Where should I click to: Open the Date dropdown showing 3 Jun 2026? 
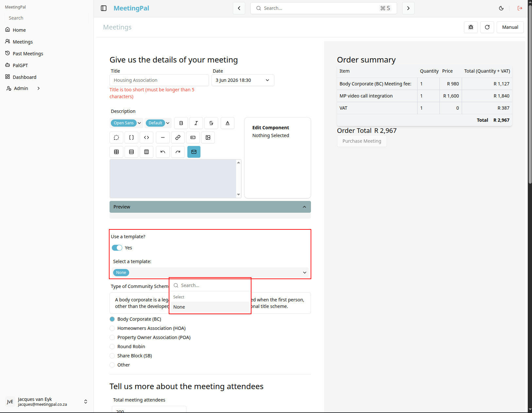click(243, 80)
